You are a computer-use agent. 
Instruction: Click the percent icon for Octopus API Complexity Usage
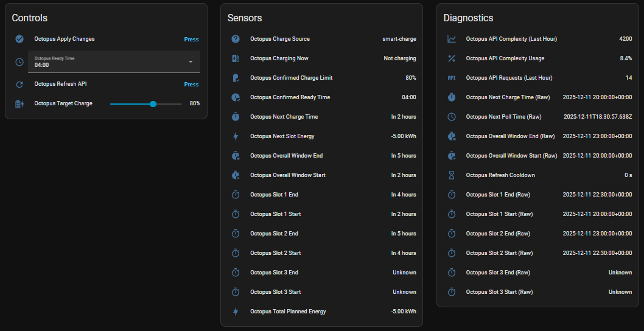(452, 58)
